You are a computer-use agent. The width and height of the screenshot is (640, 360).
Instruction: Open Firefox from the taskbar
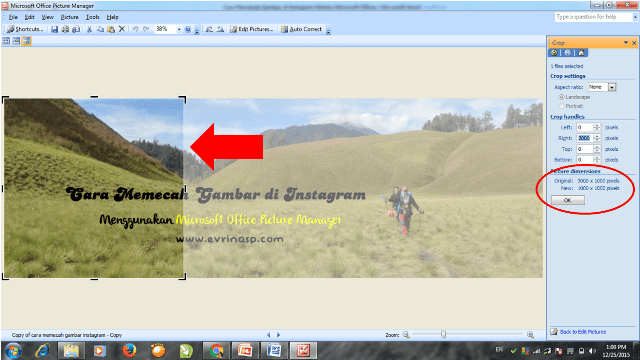(129, 351)
